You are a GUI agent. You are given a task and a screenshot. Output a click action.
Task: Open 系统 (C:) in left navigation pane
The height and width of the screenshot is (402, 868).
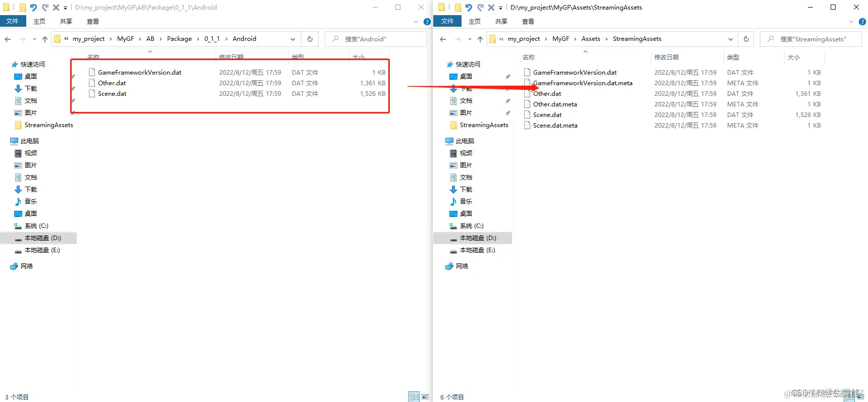36,225
